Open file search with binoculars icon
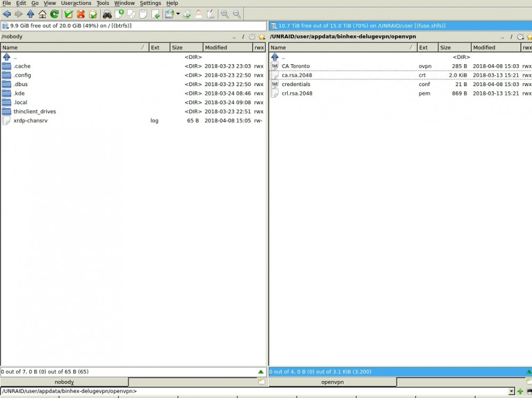This screenshot has width=532, height=398. coord(107,14)
